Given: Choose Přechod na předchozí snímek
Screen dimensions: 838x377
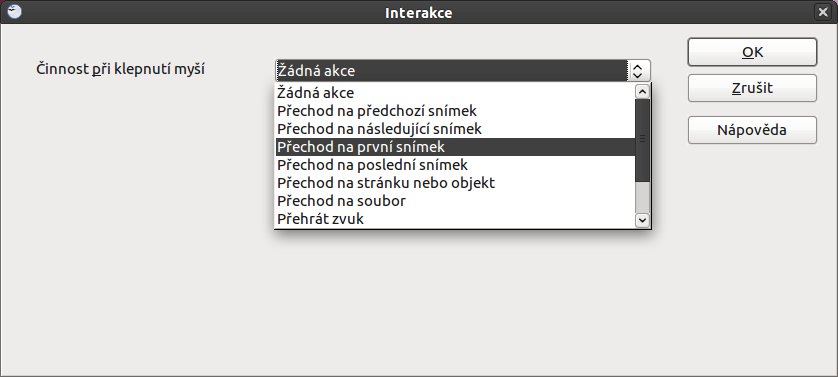Looking at the screenshot, I should coord(455,111).
